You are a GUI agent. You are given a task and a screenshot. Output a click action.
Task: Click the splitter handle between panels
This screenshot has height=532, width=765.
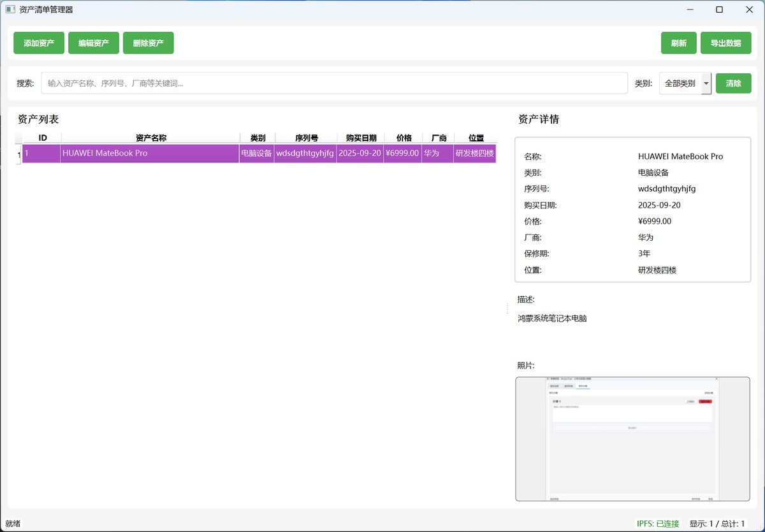pos(507,308)
